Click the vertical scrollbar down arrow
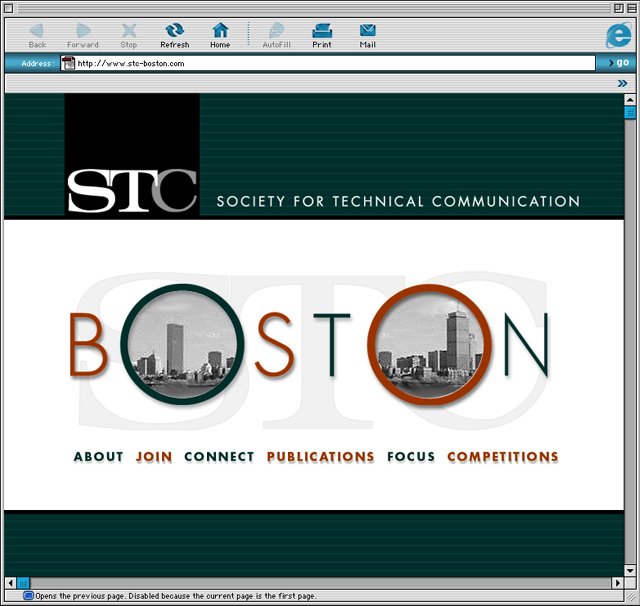Image resolution: width=640 pixels, height=606 pixels. [x=630, y=570]
